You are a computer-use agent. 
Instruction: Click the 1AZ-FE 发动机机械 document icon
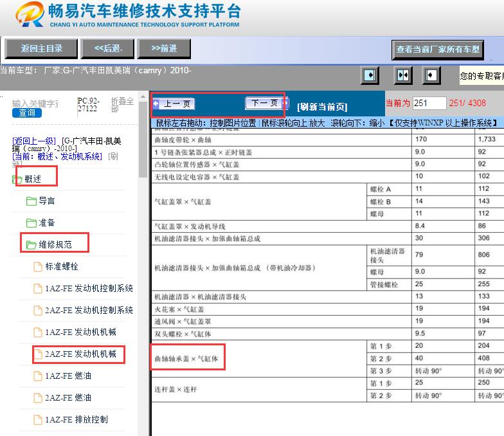[x=38, y=332]
